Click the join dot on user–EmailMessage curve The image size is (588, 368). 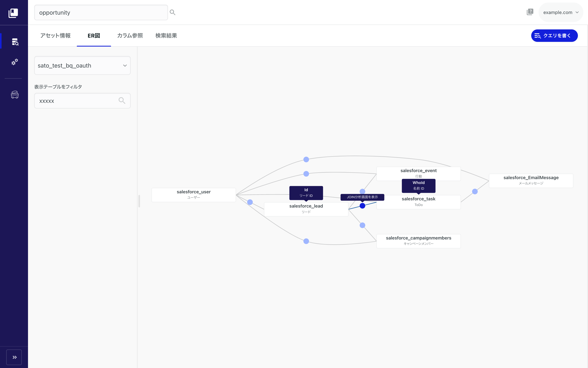[x=306, y=159]
